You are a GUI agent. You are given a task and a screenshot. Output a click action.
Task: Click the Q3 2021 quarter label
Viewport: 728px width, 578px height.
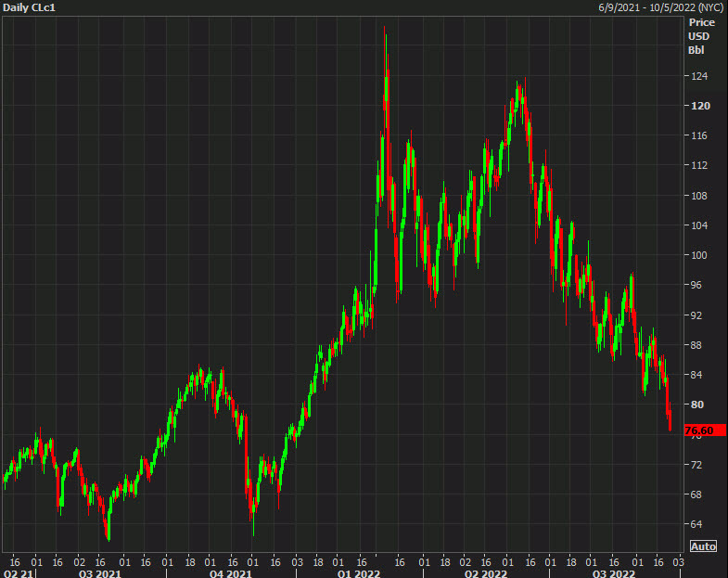click(100, 573)
